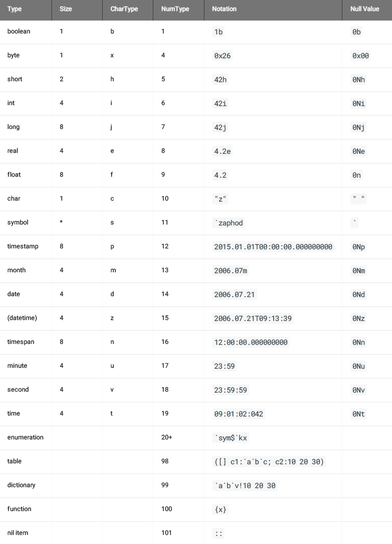Click the Null Value column header
The width and height of the screenshot is (392, 544).
click(365, 9)
